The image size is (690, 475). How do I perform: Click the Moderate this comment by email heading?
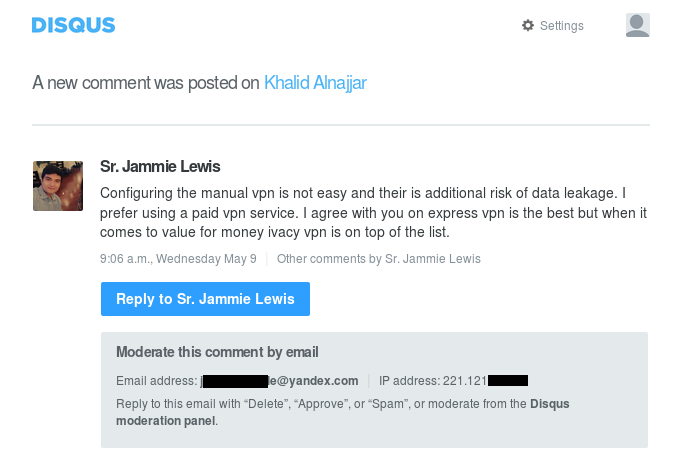pos(217,352)
